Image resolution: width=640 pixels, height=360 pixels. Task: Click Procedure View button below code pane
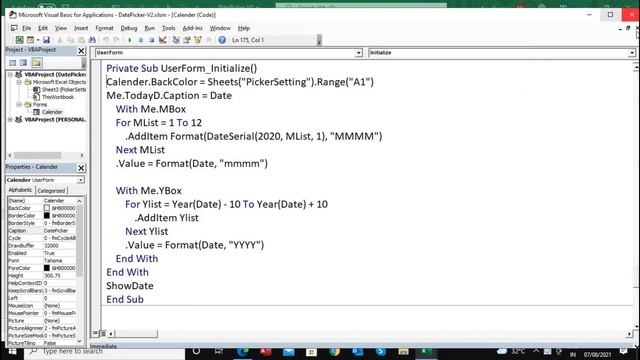(x=95, y=333)
